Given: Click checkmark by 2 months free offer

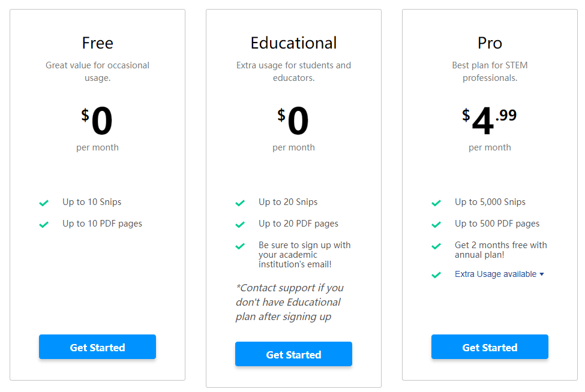Looking at the screenshot, I should point(436,246).
